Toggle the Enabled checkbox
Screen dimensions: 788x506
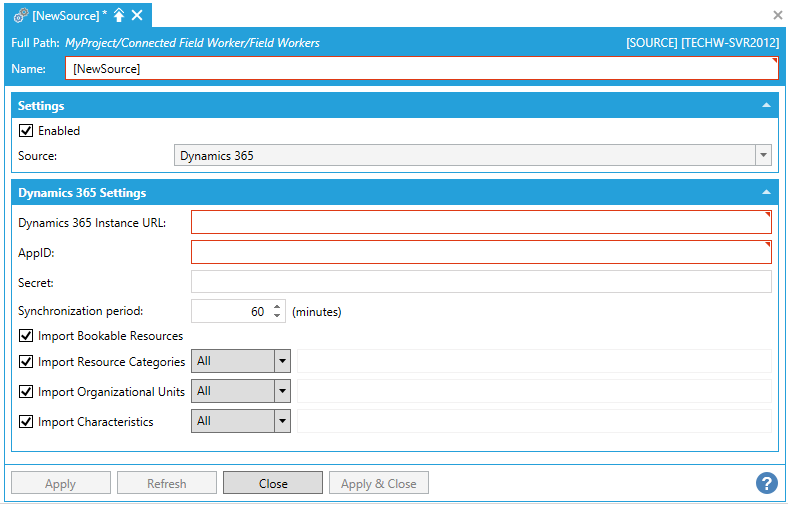[26, 131]
